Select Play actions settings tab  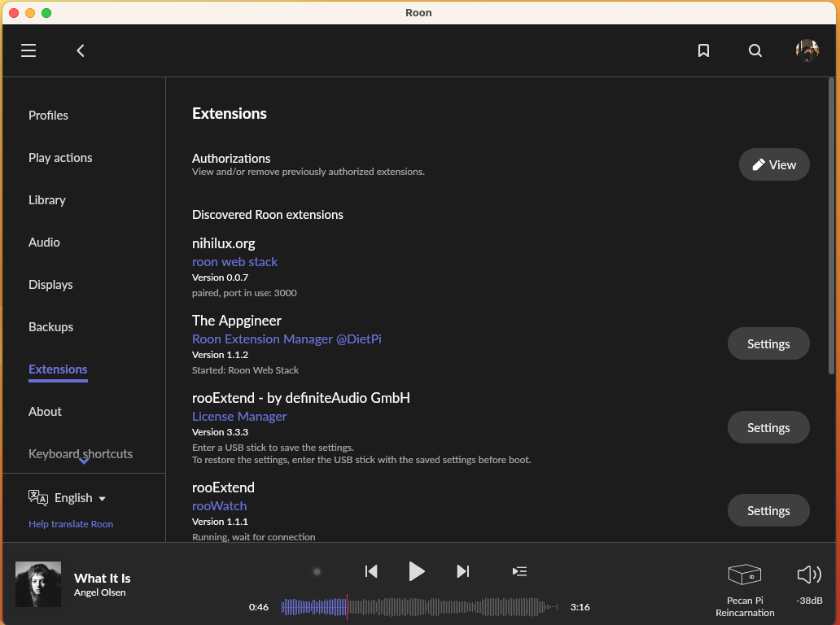60,157
